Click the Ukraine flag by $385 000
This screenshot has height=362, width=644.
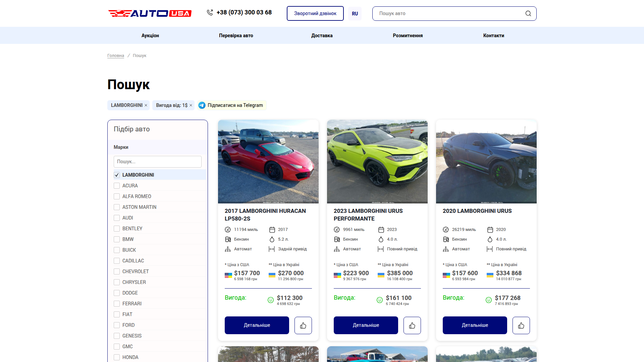(x=381, y=275)
